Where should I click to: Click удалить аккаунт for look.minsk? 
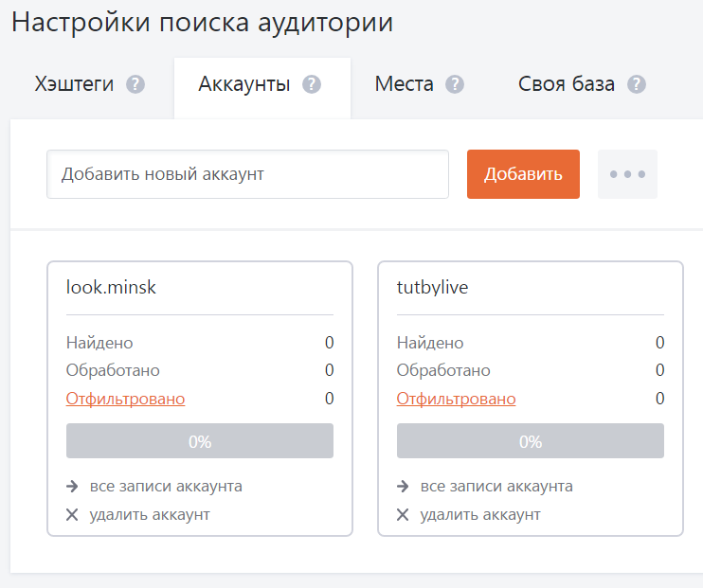click(x=150, y=515)
